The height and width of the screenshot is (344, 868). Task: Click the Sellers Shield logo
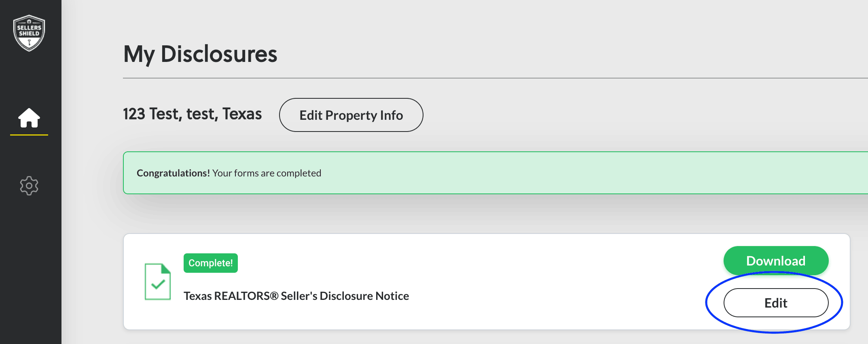[29, 33]
